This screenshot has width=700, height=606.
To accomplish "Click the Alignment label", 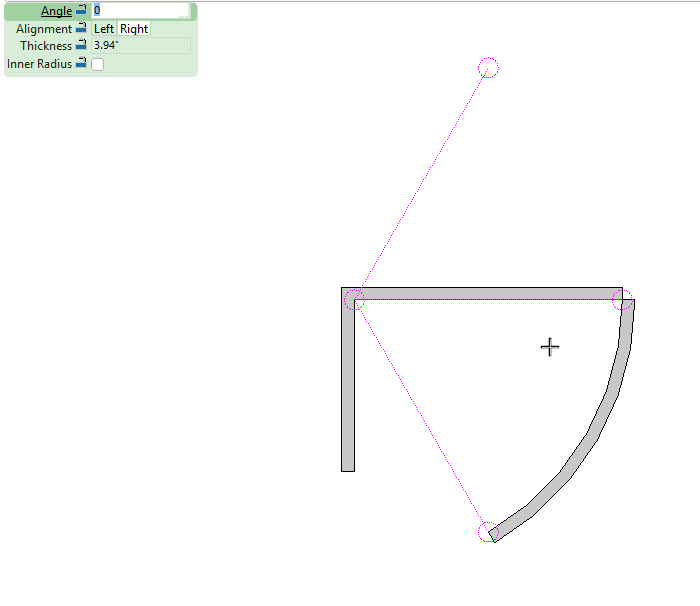I will [x=44, y=29].
